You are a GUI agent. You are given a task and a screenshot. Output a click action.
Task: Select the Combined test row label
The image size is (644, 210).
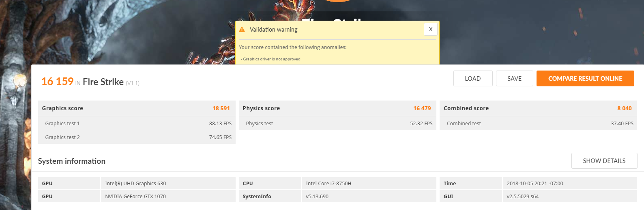click(464, 124)
